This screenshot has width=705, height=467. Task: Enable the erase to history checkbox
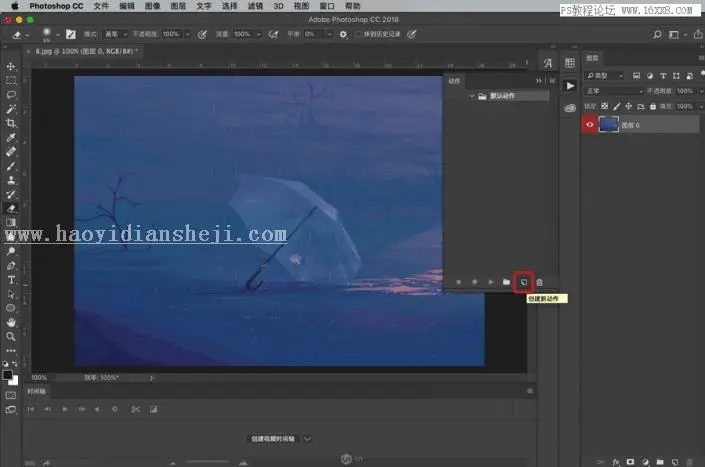pyautogui.click(x=358, y=34)
